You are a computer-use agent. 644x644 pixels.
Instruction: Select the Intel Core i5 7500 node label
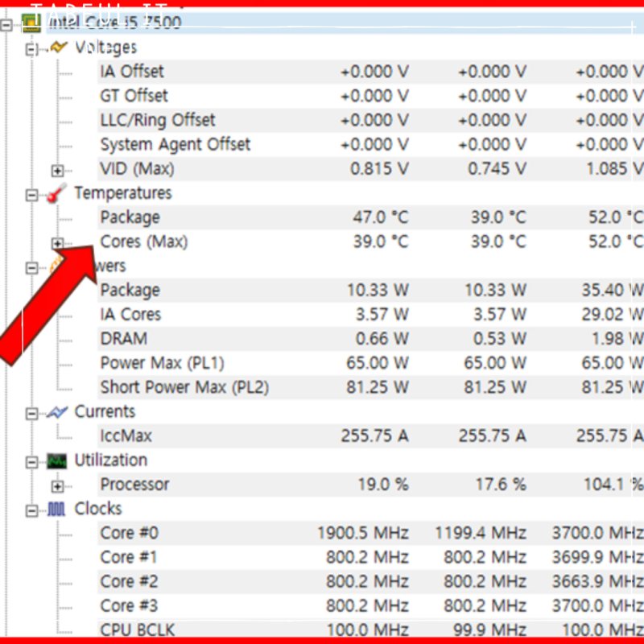click(114, 23)
